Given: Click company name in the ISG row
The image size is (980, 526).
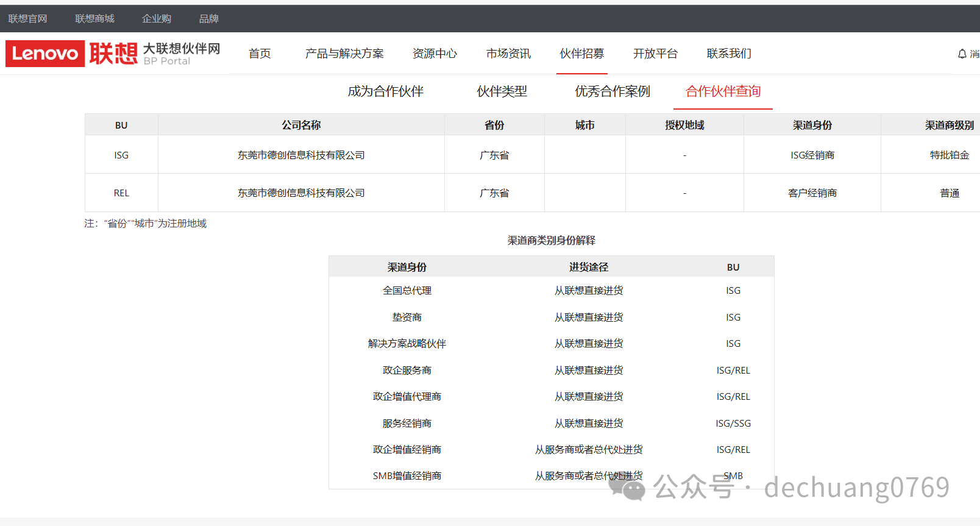Looking at the screenshot, I should [301, 155].
